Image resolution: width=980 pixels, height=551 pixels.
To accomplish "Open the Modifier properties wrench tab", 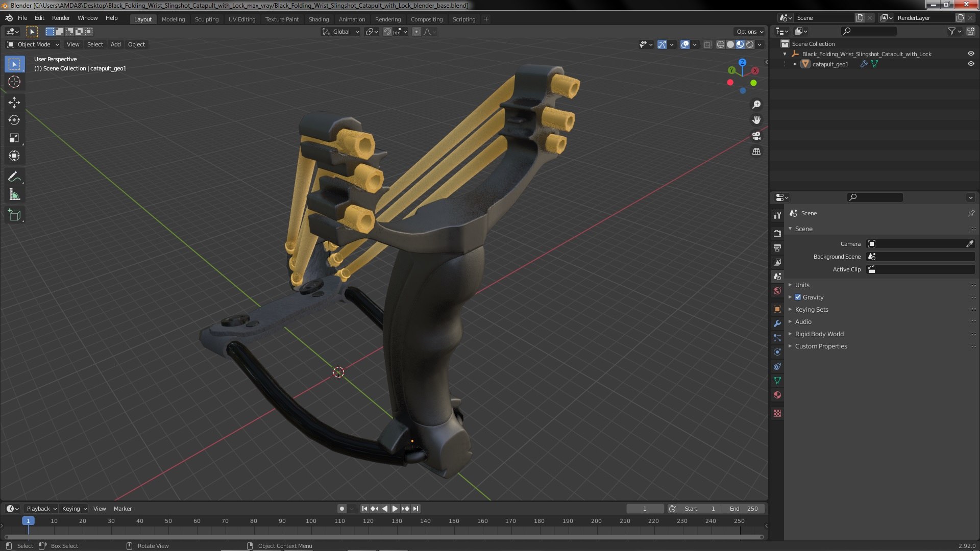I will (x=777, y=323).
